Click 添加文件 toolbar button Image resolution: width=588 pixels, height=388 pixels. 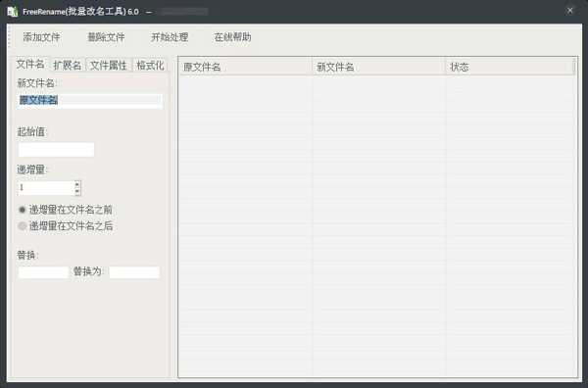tap(41, 37)
